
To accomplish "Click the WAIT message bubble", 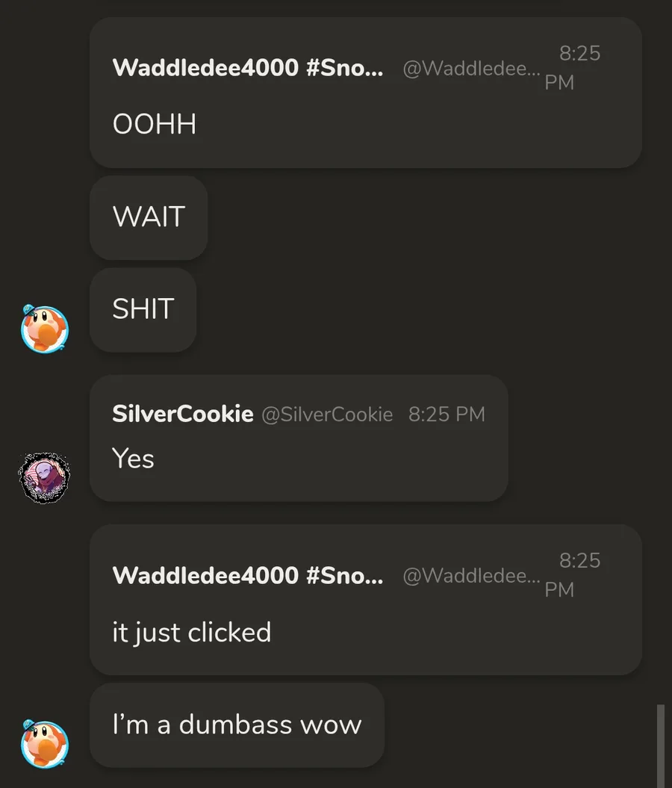I will (x=149, y=217).
